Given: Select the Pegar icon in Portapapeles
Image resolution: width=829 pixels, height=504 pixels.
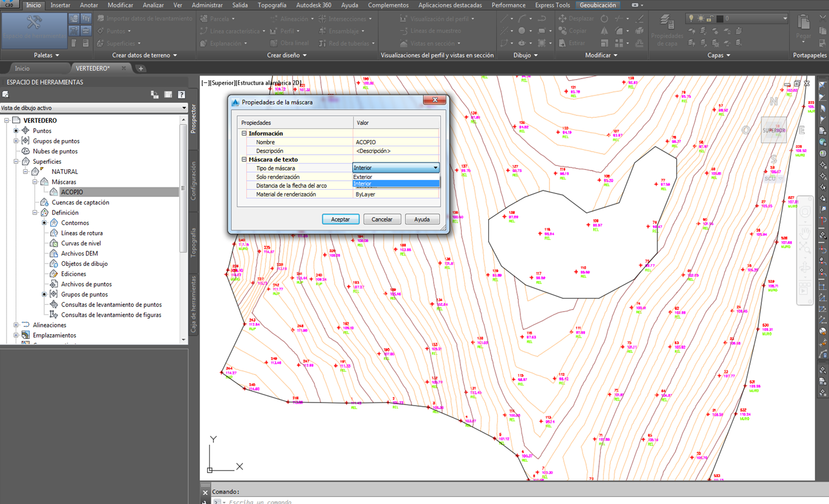Looking at the screenshot, I should pos(804,23).
